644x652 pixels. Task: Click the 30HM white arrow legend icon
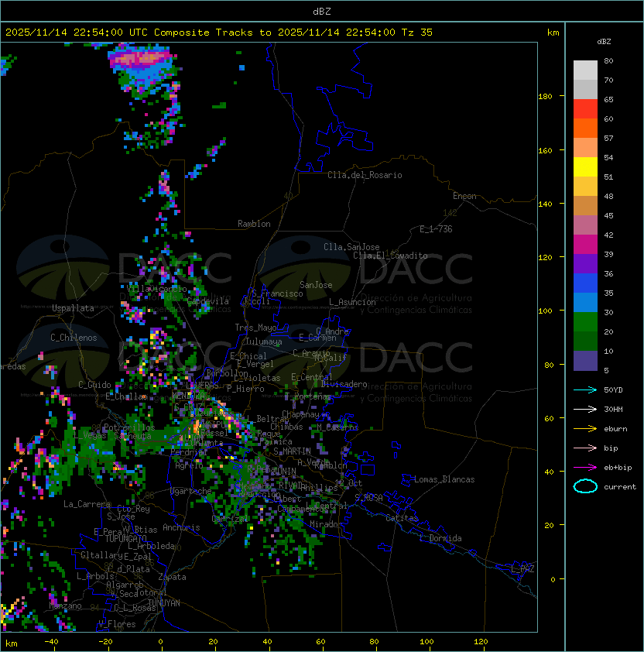585,410
